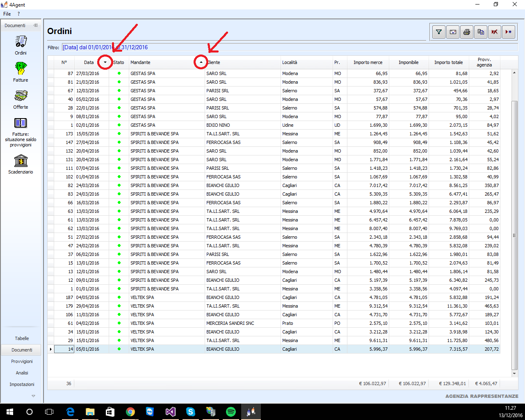525x420 pixels.
Task: Open Cortana search circle on taskbar
Action: [x=30, y=412]
